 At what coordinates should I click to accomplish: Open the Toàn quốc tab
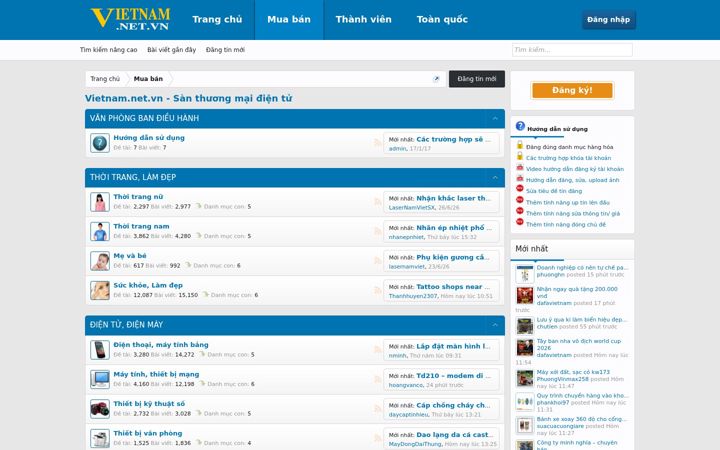point(442,20)
